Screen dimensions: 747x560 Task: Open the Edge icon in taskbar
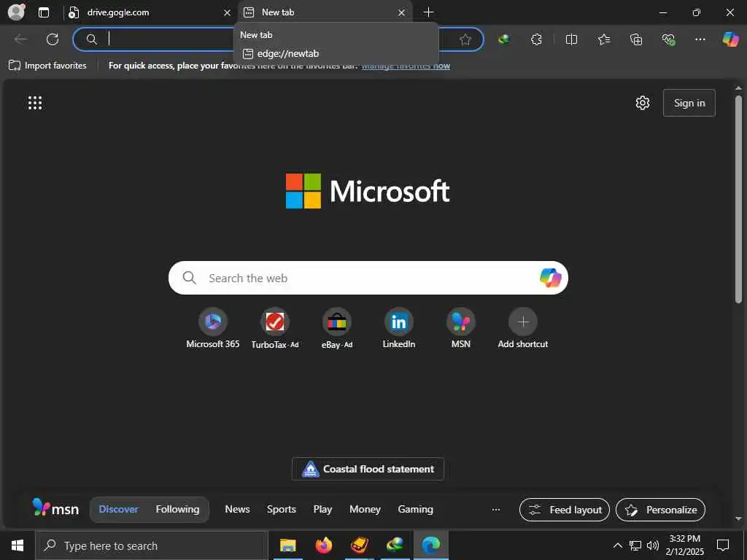430,545
